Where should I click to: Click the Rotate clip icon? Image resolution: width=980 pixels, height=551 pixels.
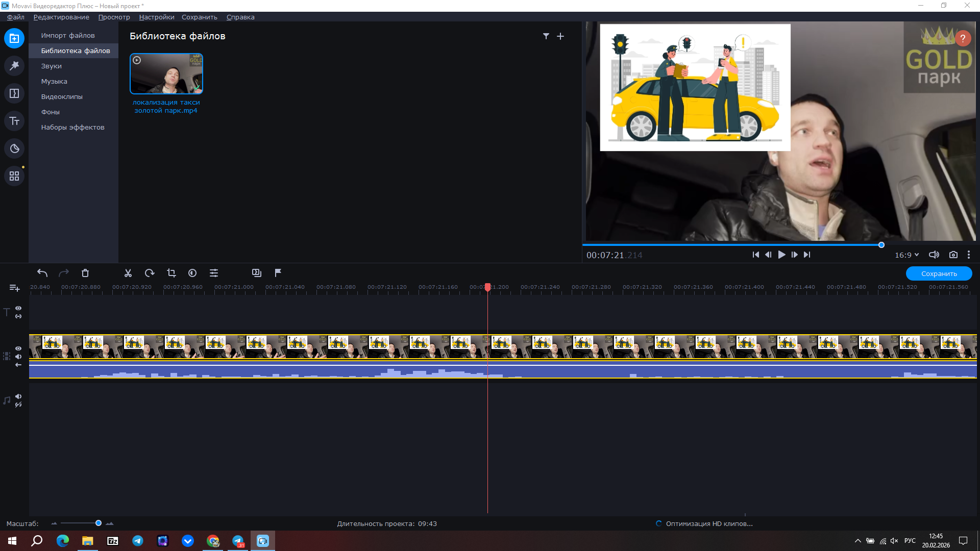pos(150,273)
